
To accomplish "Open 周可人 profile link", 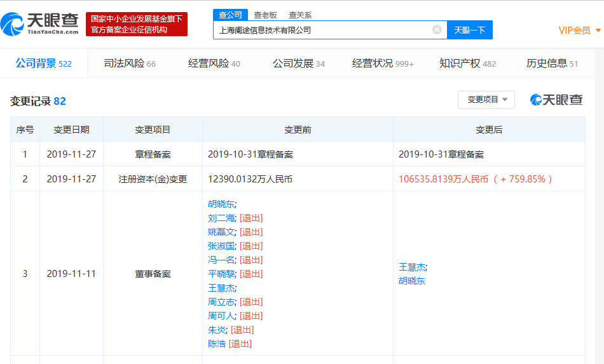I will click(x=221, y=316).
